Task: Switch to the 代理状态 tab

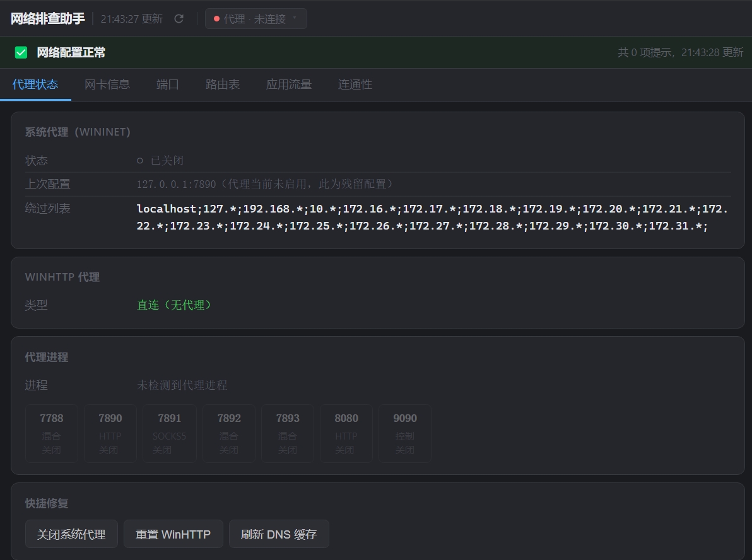Action: [35, 85]
